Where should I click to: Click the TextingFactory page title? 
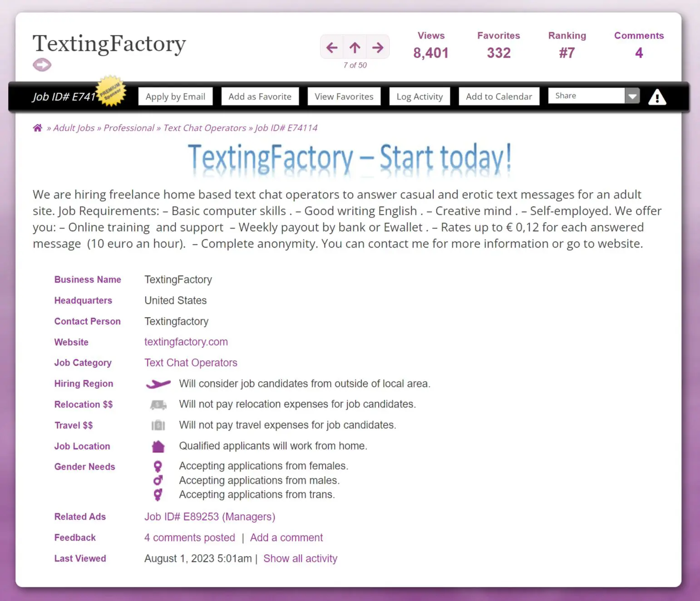tap(109, 44)
